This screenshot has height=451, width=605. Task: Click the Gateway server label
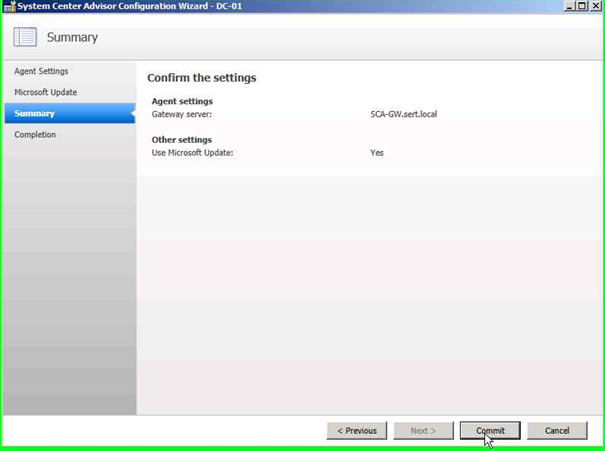coord(182,115)
